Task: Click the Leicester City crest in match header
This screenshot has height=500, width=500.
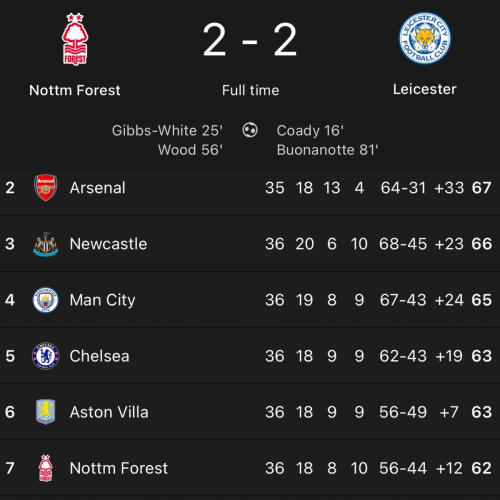Action: [425, 38]
